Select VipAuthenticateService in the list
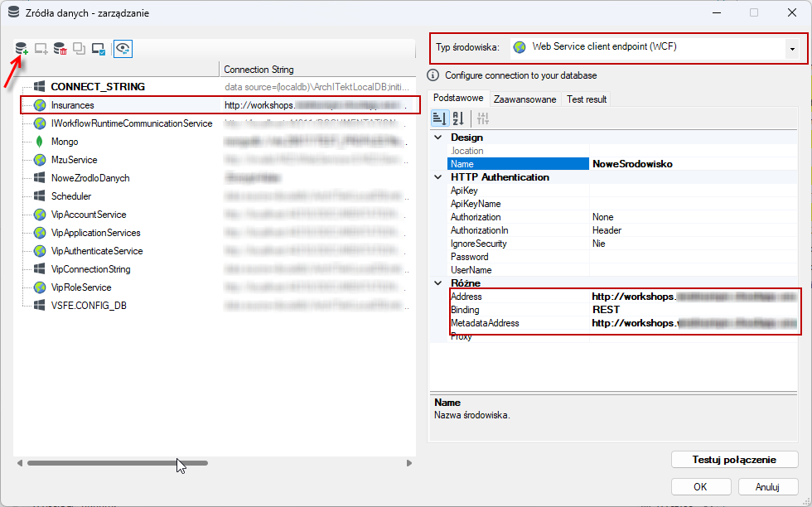This screenshot has height=507, width=812. click(97, 251)
